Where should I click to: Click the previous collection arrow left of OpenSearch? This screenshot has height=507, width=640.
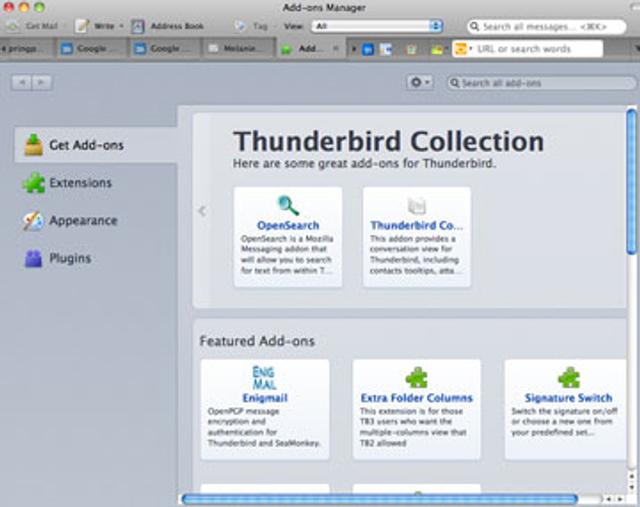coord(202,211)
